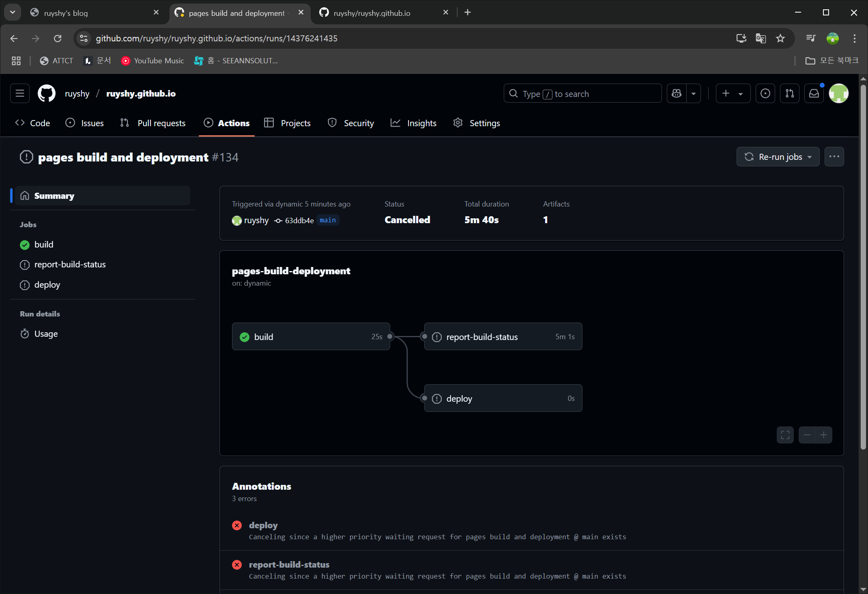This screenshot has height=594, width=868.
Task: Open the Re-run jobs dropdown arrow
Action: pyautogui.click(x=810, y=157)
